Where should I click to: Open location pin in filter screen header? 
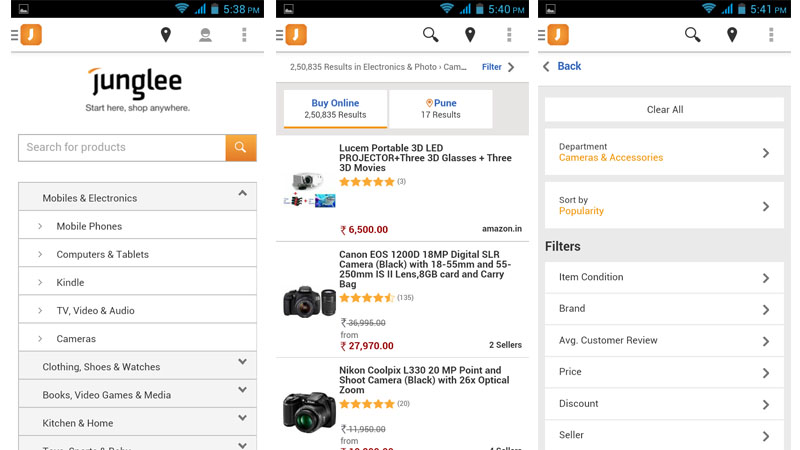[732, 35]
